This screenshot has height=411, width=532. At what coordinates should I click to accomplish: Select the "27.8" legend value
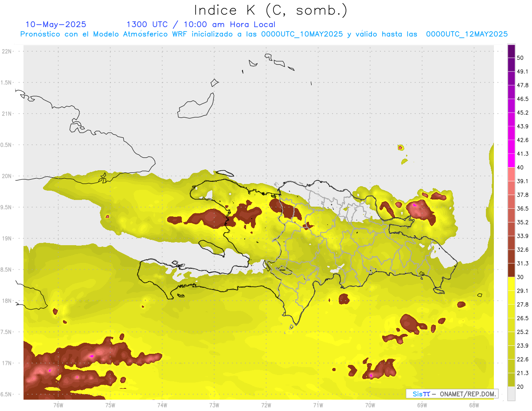click(523, 305)
